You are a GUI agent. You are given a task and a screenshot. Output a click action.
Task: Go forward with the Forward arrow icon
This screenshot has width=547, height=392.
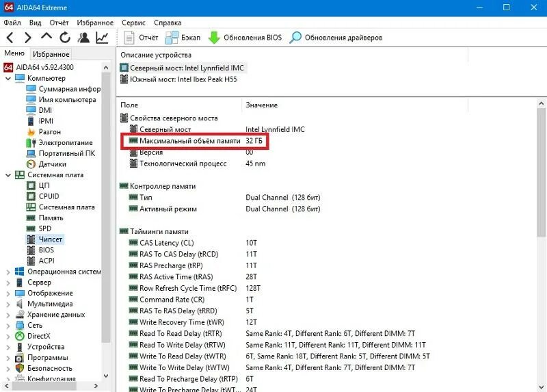28,38
